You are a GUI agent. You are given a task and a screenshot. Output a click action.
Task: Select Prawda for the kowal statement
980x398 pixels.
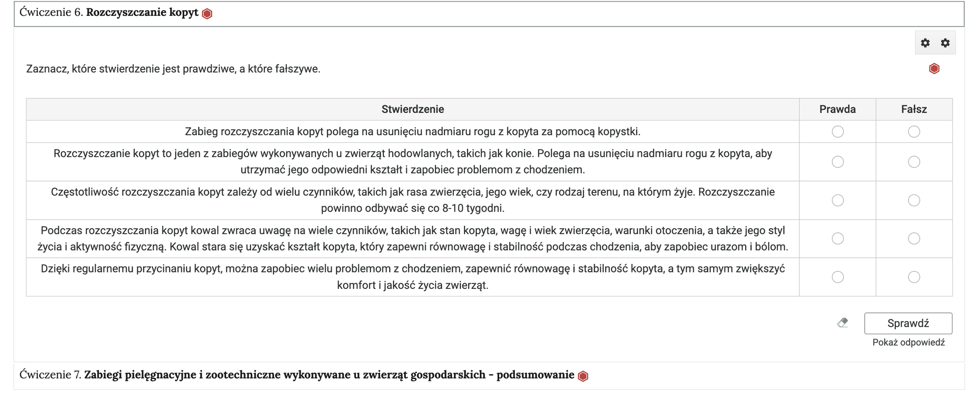click(837, 238)
